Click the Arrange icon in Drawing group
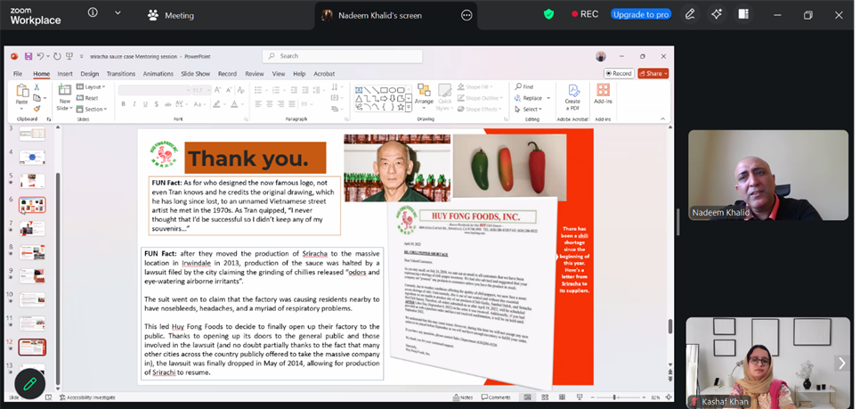 point(424,95)
